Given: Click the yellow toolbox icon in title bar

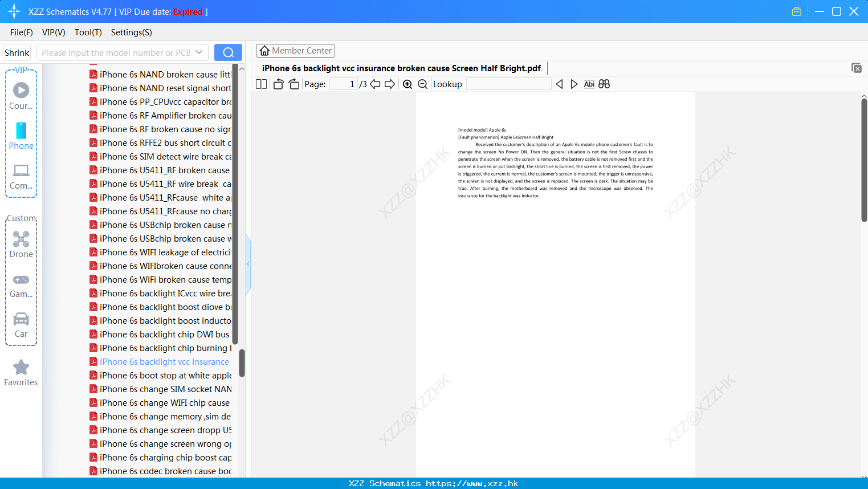Looking at the screenshot, I should tap(797, 11).
